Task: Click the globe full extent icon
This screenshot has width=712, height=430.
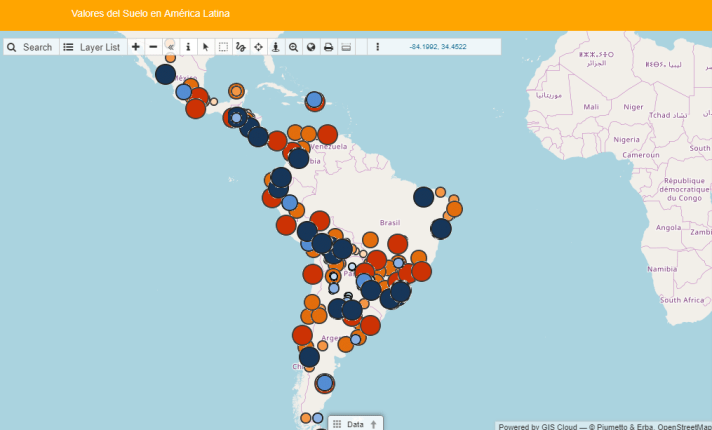Action: [x=311, y=47]
